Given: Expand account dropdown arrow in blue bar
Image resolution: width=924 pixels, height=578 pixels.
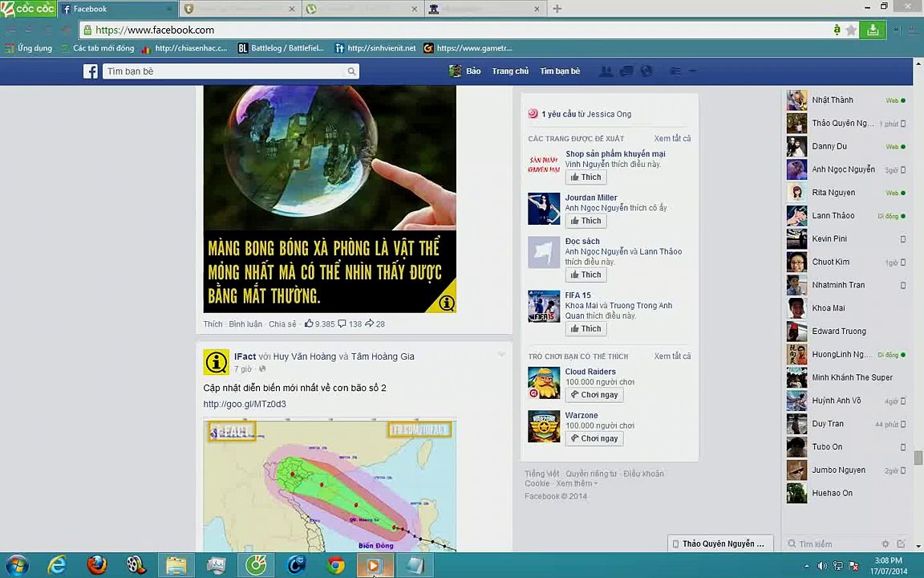Looking at the screenshot, I should tap(693, 71).
